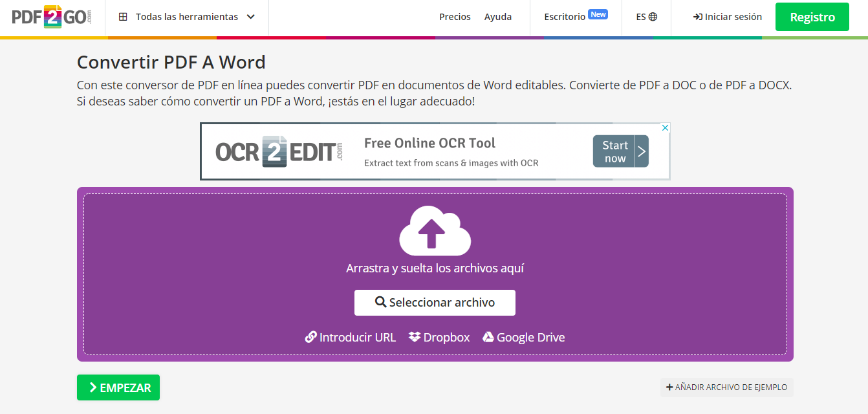Open the Ayuda menu item
The image size is (868, 414).
[x=498, y=17]
